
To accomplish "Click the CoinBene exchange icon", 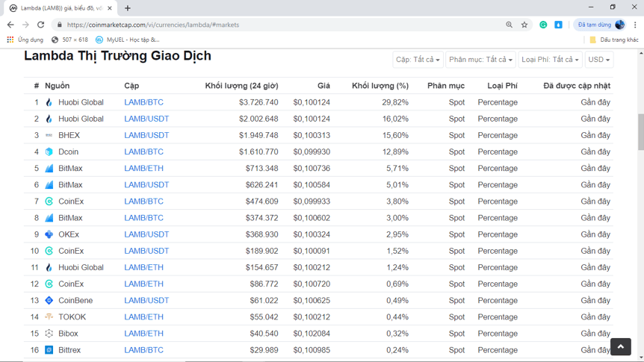I will [49, 301].
